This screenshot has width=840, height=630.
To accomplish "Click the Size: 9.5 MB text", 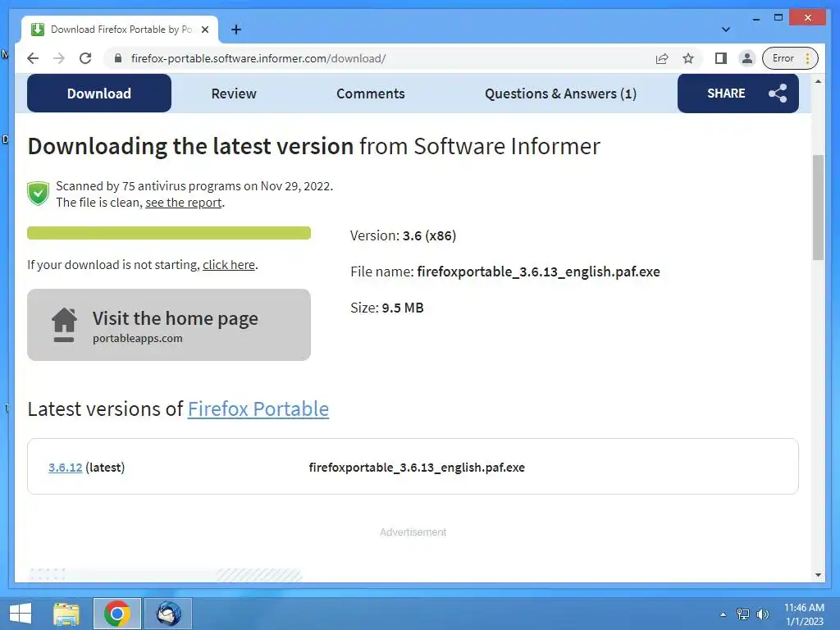I will click(387, 308).
